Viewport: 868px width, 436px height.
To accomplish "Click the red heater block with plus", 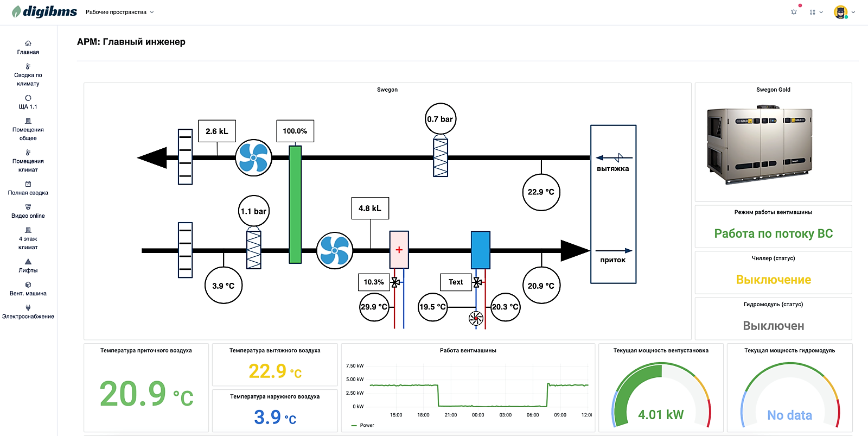I will [399, 250].
